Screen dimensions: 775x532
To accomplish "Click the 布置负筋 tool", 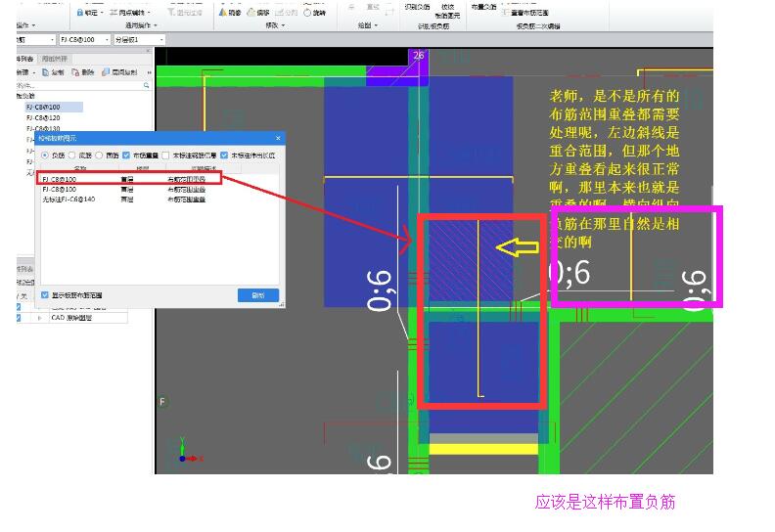I will (x=483, y=7).
